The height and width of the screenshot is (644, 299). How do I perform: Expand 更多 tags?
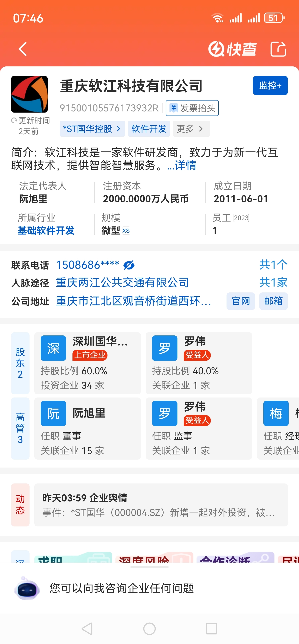tap(191, 129)
